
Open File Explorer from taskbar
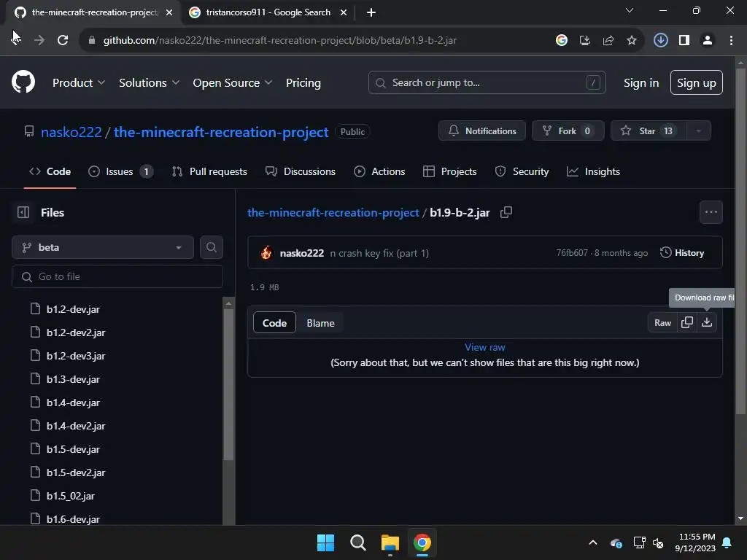click(x=390, y=542)
